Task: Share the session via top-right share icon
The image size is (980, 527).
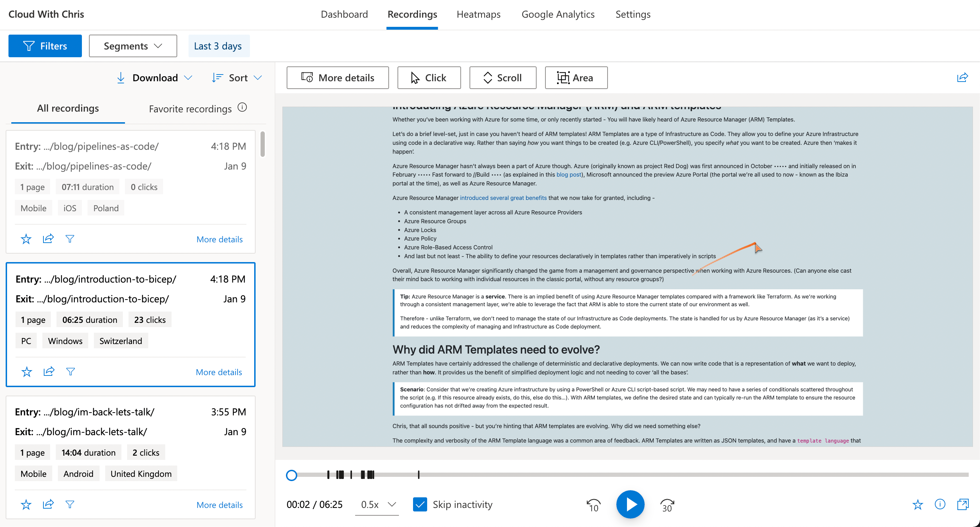Action: pyautogui.click(x=963, y=77)
